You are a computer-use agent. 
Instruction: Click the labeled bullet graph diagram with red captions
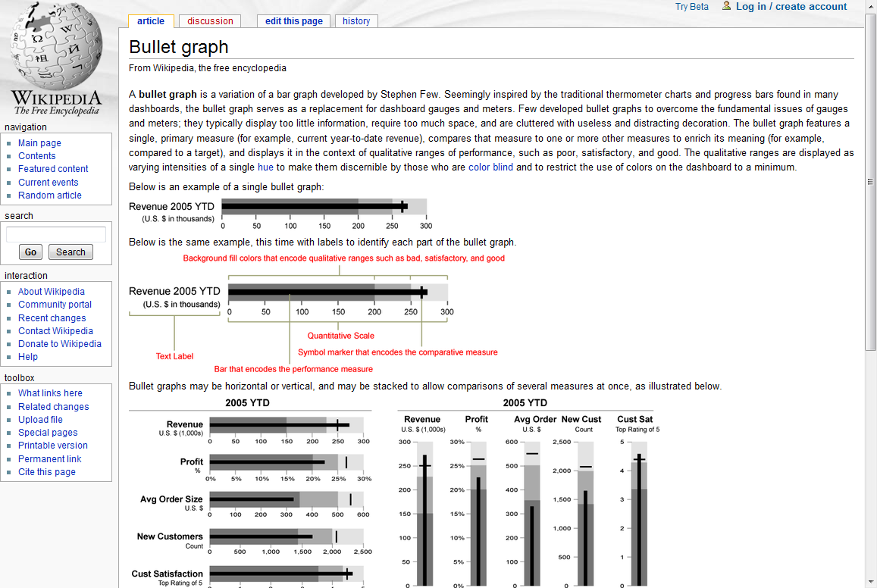(x=317, y=314)
